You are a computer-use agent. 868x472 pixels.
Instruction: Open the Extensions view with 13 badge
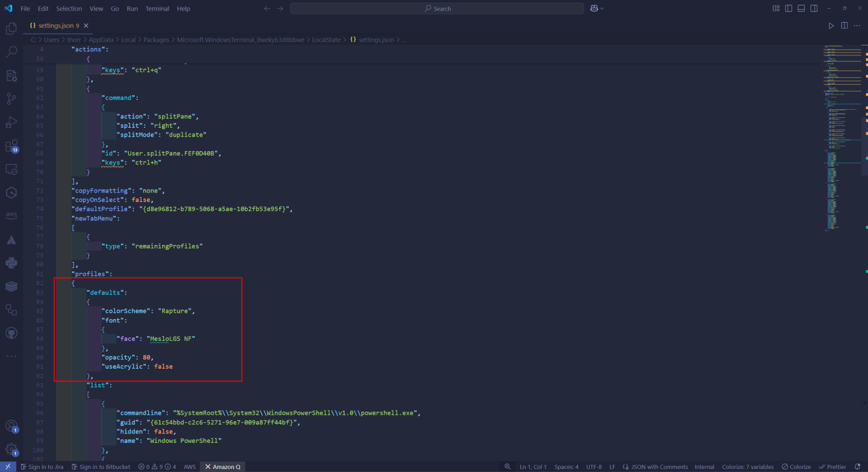point(11,146)
